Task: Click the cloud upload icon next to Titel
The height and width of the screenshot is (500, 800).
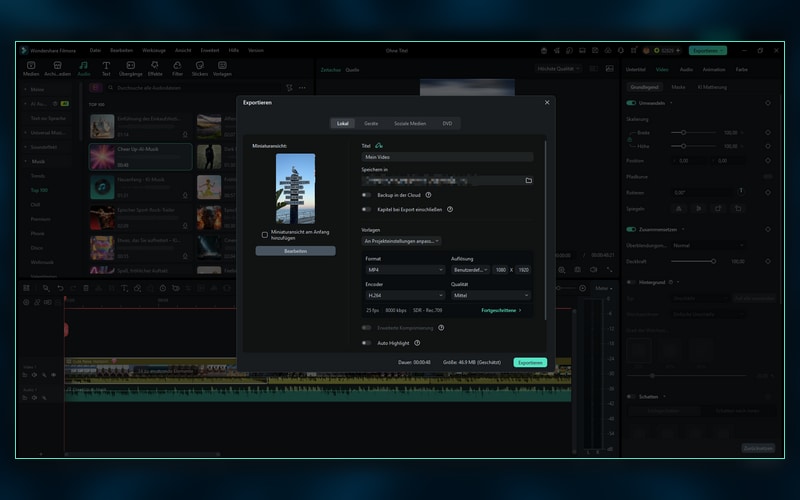Action: (379, 145)
